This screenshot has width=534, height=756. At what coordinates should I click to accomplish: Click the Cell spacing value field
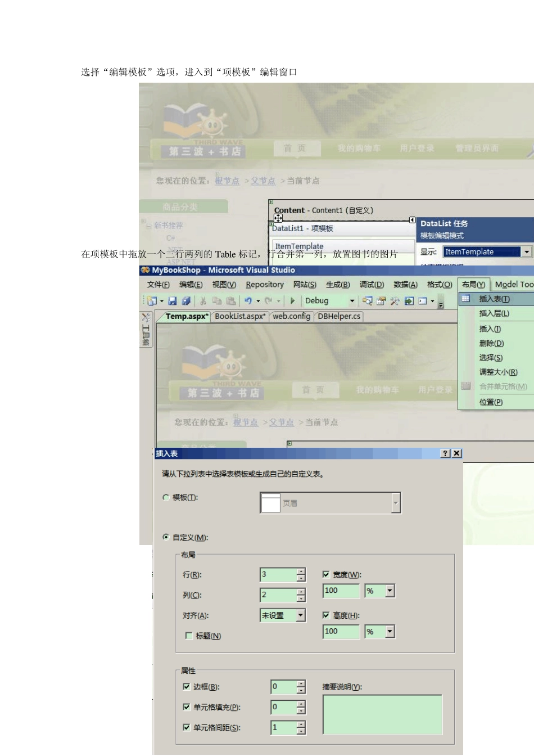pos(284,727)
